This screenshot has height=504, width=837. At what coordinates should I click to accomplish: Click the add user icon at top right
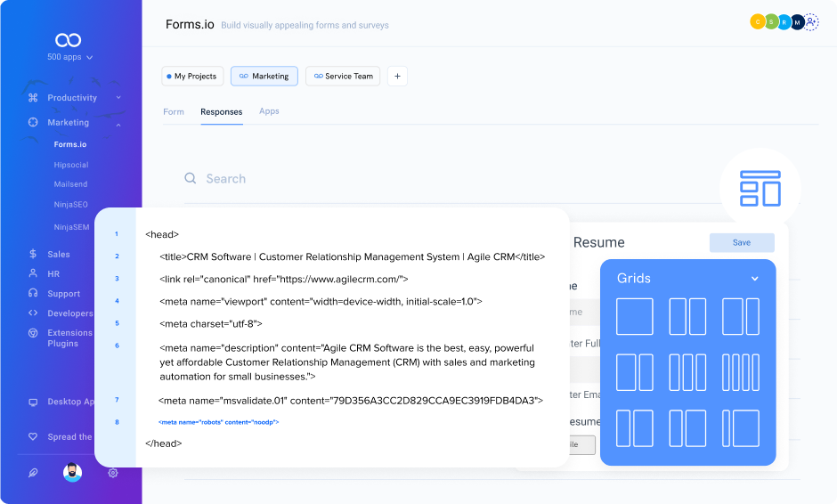point(811,22)
